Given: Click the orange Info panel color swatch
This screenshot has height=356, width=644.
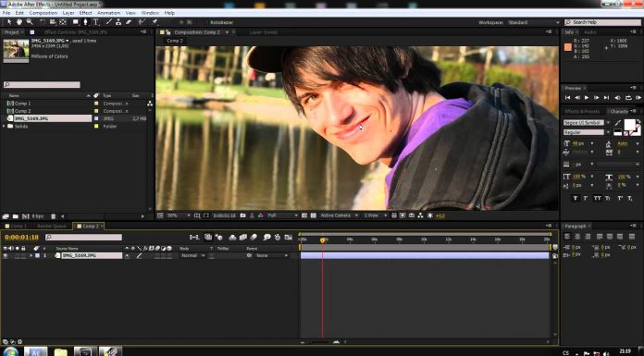Looking at the screenshot, I should click(x=567, y=47).
